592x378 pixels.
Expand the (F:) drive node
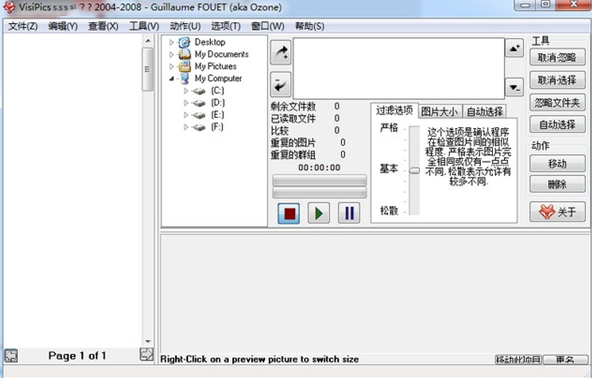point(186,127)
